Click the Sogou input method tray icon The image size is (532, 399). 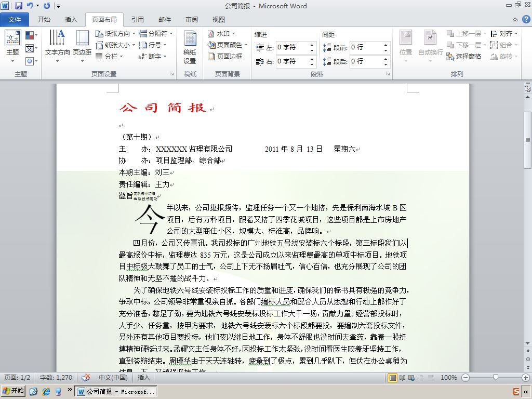click(516, 392)
